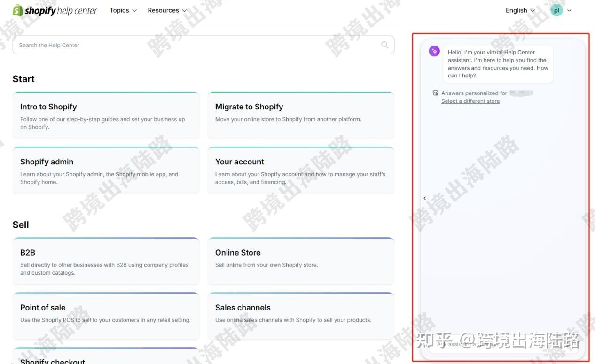Click the Shopify bag icon in the header
The width and height of the screenshot is (595, 364).
click(x=17, y=10)
